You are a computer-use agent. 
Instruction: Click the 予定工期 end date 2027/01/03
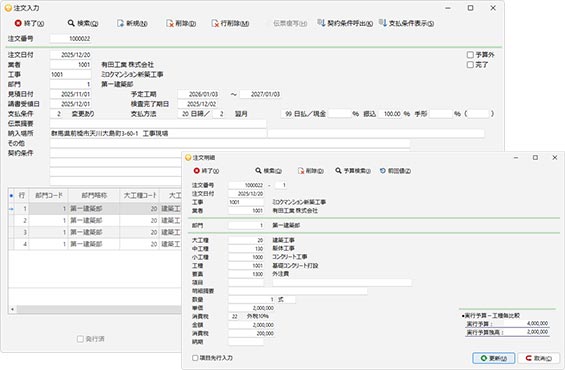(260, 94)
